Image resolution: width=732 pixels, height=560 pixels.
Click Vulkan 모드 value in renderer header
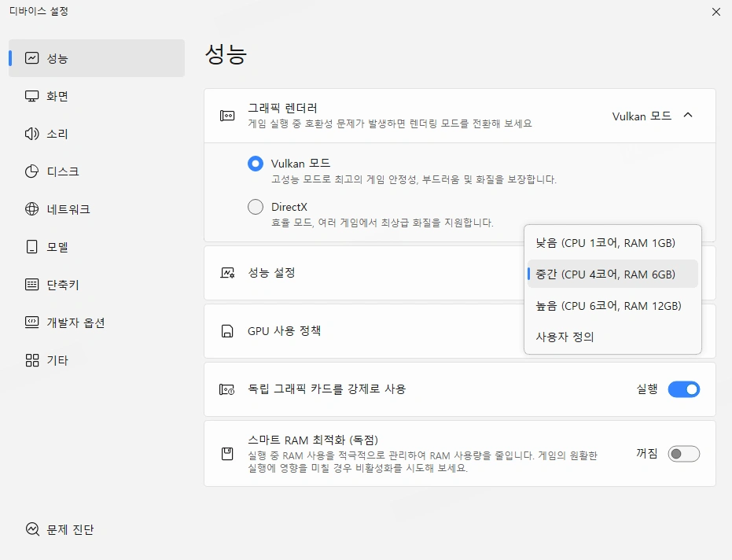(x=642, y=116)
